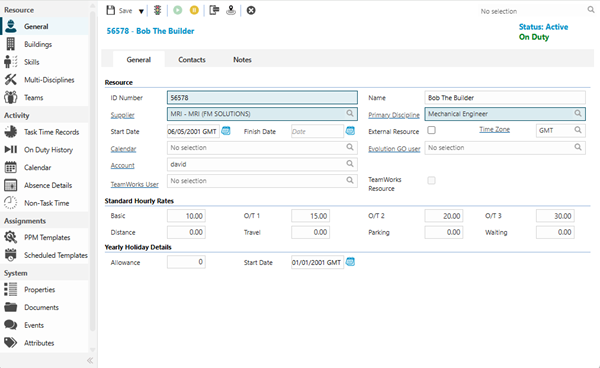This screenshot has width=600, height=368.
Task: Toggle the External Resource checkbox
Action: click(x=432, y=130)
